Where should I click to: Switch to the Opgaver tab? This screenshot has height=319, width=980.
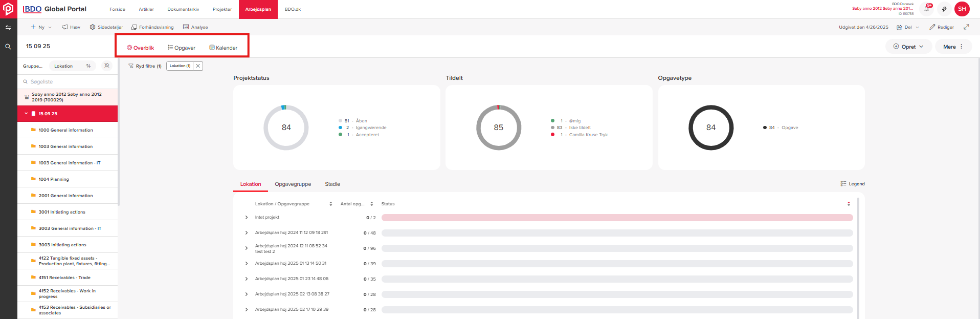click(182, 48)
